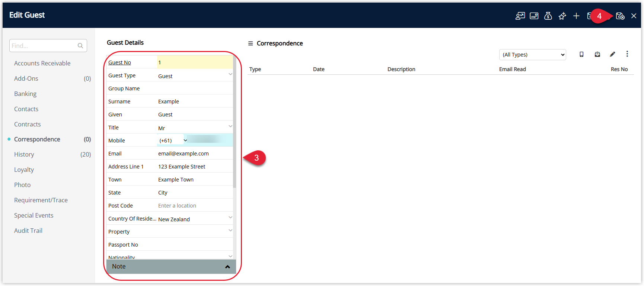Click the Email field
The width and height of the screenshot is (644, 286).
click(x=195, y=153)
